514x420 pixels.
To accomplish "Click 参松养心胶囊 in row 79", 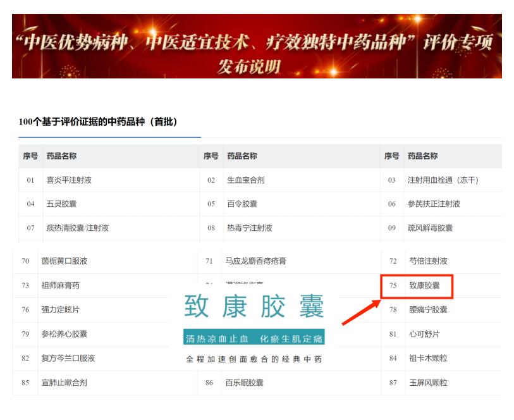I will point(64,334).
